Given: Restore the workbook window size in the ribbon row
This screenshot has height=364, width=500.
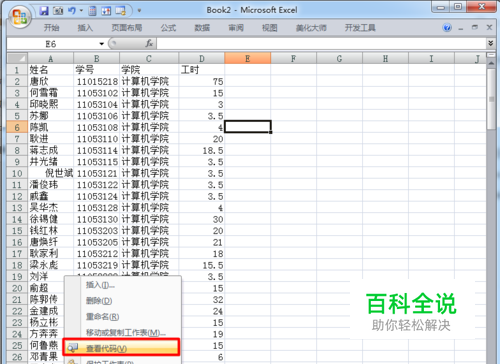Looking at the screenshot, I should pos(475,27).
